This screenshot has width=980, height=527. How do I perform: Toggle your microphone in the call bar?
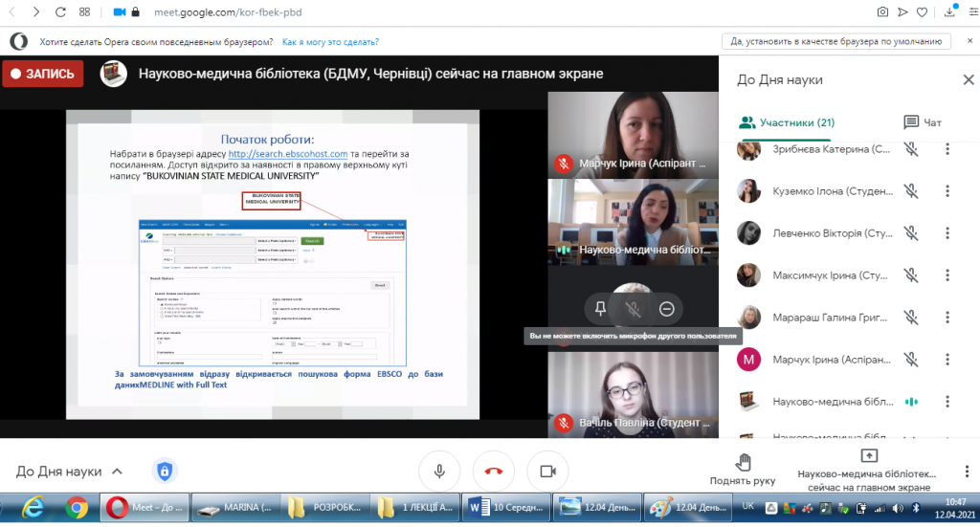(439, 471)
